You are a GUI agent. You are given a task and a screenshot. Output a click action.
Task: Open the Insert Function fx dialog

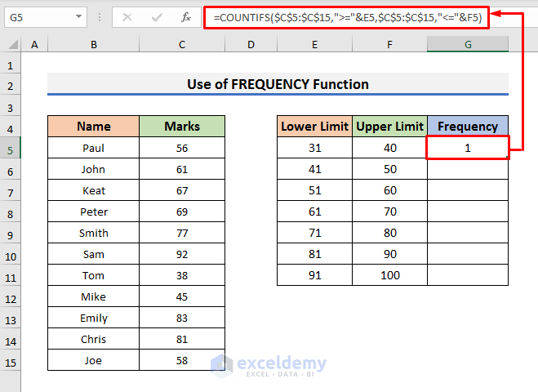click(x=186, y=17)
